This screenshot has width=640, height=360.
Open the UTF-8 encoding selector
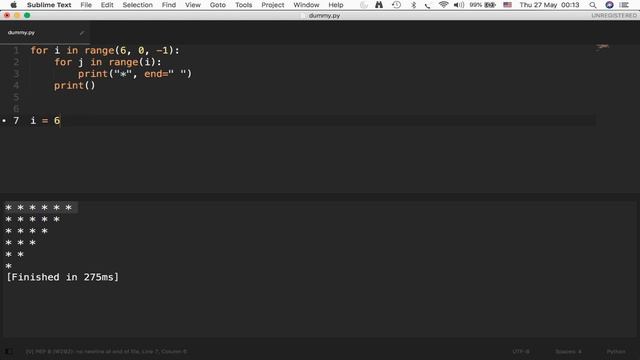pos(521,351)
